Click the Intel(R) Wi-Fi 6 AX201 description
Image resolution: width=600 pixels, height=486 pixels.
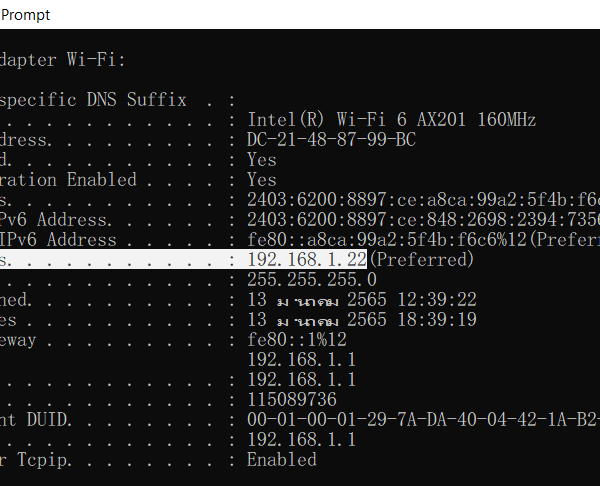tap(391, 120)
